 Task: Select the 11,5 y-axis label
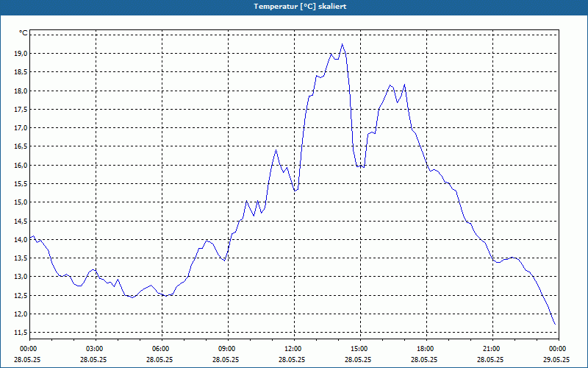pos(21,333)
